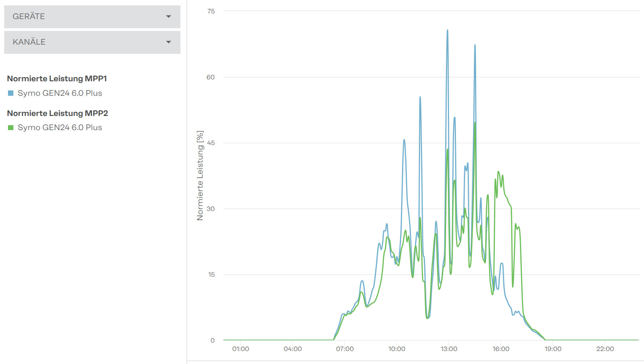Click the arrow icon in the KANÄLE bar
This screenshot has width=644, height=364.
[169, 42]
